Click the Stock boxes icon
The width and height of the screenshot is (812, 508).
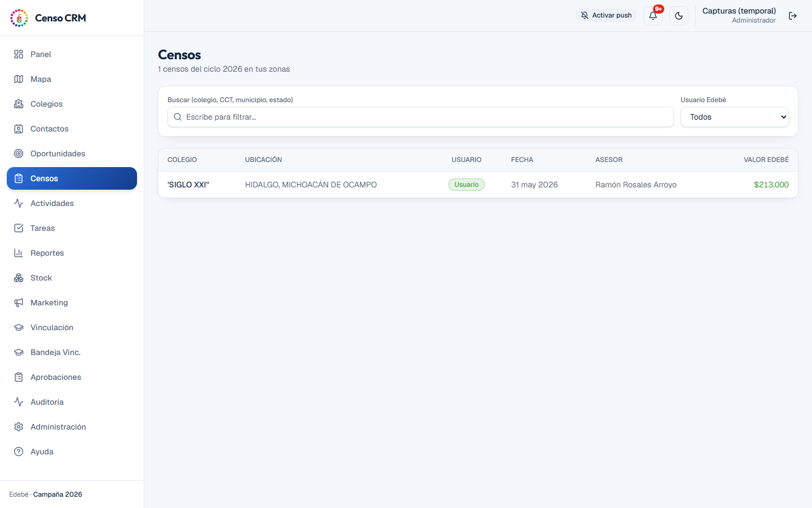coord(19,278)
